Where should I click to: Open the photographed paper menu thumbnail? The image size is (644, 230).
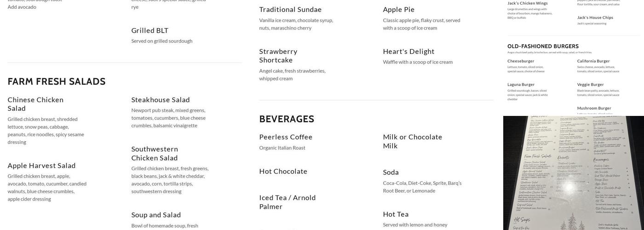[x=574, y=173]
